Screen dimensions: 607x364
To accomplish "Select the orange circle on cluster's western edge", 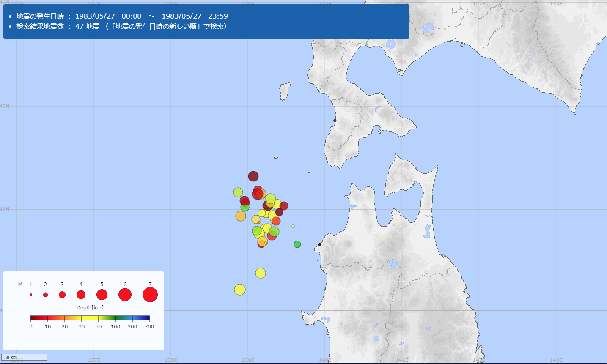I will tap(241, 216).
